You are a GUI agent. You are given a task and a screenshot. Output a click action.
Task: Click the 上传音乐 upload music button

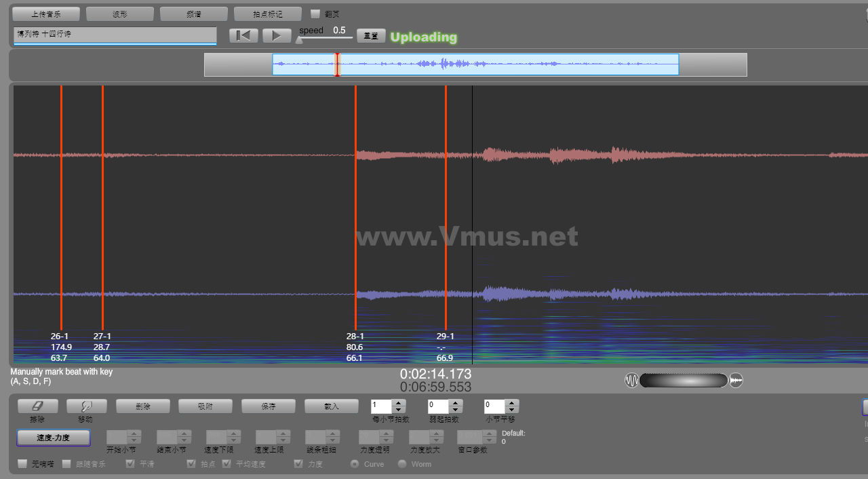pos(46,14)
